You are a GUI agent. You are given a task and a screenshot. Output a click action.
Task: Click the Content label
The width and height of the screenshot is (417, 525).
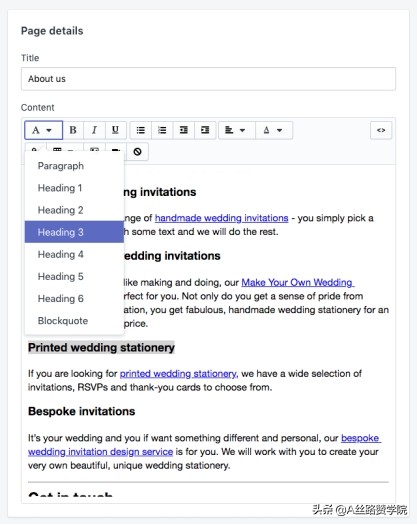(x=38, y=107)
